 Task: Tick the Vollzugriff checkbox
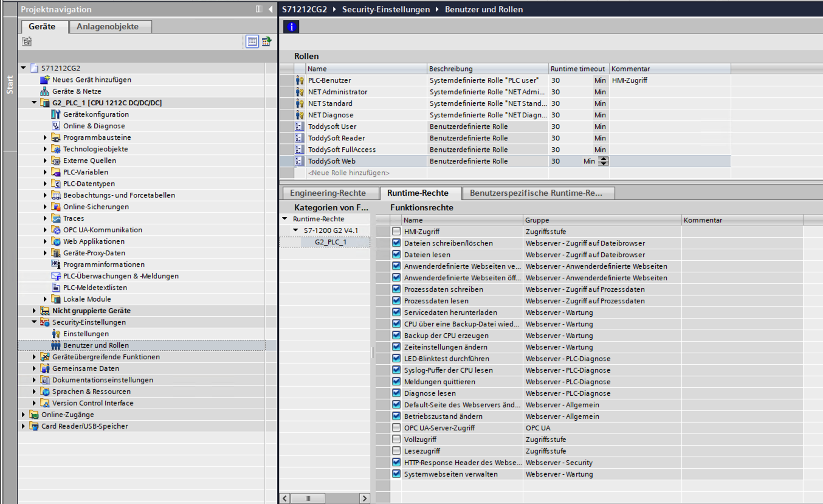396,440
